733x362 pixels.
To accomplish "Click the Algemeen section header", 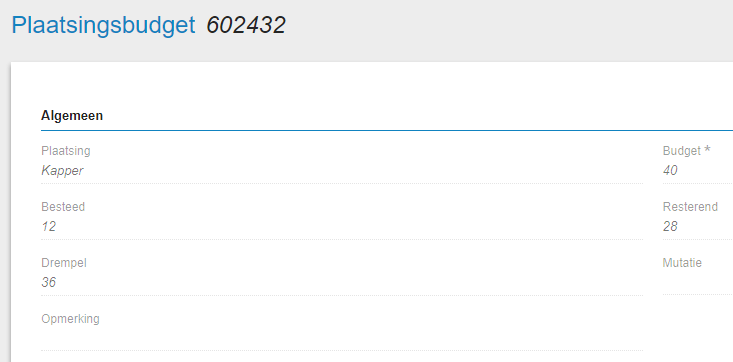I will point(72,116).
